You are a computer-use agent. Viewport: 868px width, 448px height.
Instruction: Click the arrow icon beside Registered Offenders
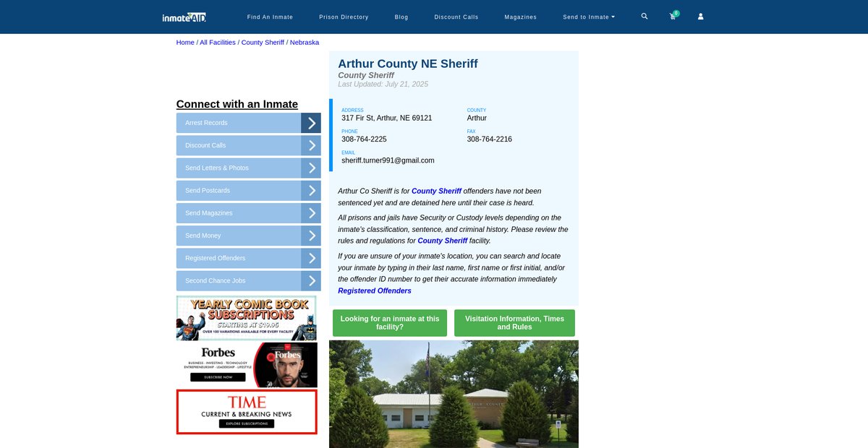click(x=311, y=258)
